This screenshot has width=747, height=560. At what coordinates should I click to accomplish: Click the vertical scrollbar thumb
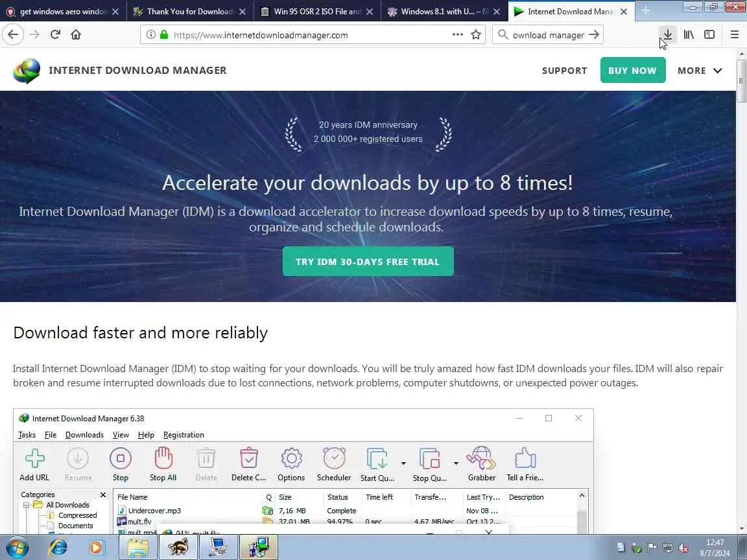click(x=741, y=81)
